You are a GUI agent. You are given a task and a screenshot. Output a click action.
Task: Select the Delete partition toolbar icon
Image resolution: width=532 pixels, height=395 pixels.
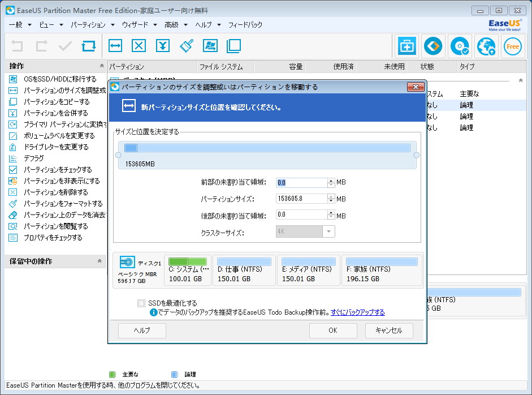point(139,46)
